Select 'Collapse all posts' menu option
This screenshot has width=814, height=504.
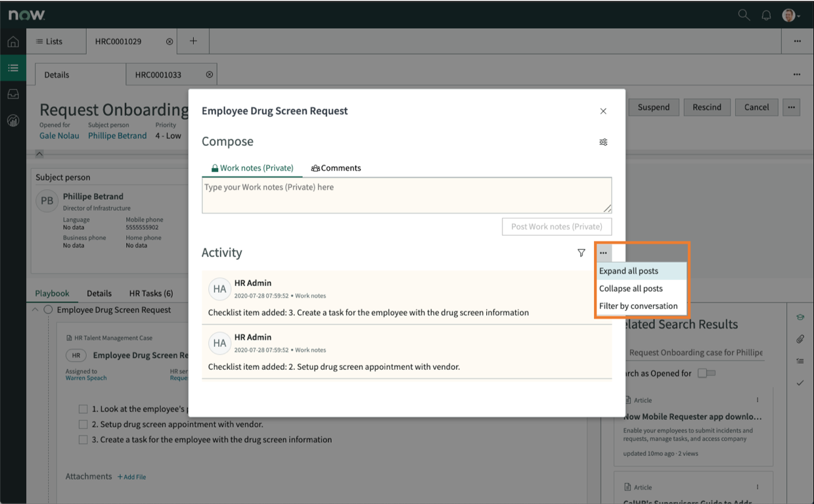(641, 288)
